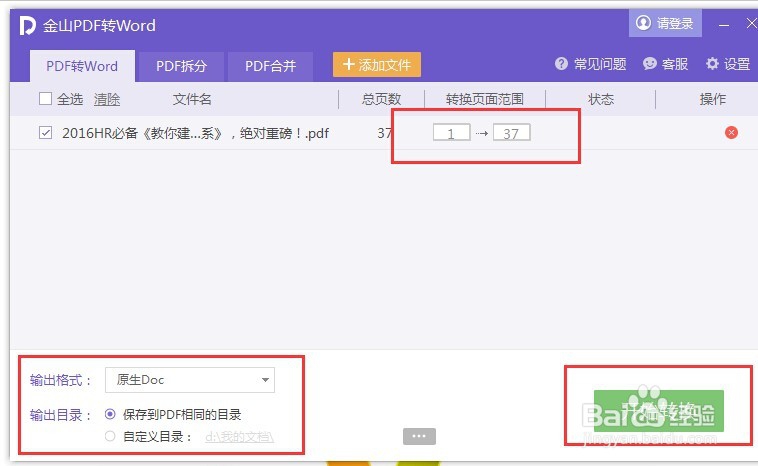Switch to the PDF转Word tab

(82, 66)
